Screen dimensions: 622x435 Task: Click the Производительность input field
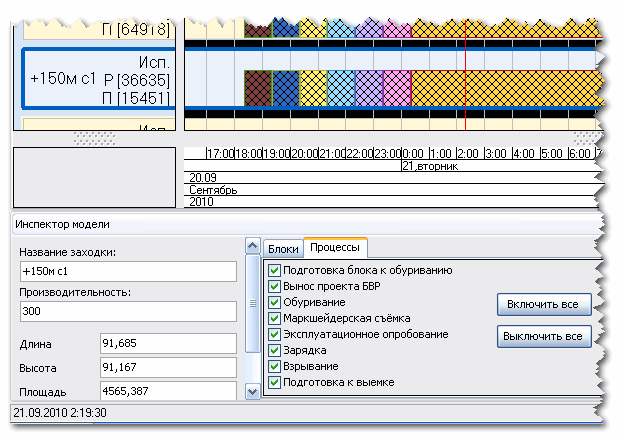click(128, 311)
